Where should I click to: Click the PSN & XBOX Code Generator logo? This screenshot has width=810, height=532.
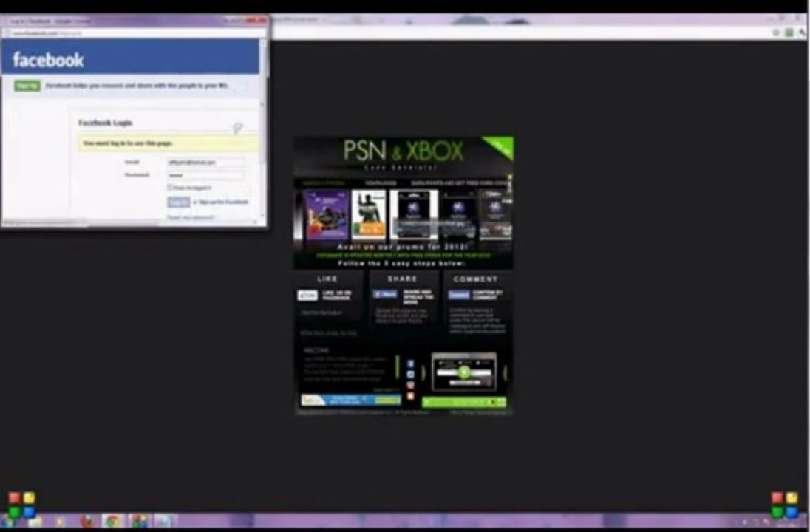(x=404, y=154)
